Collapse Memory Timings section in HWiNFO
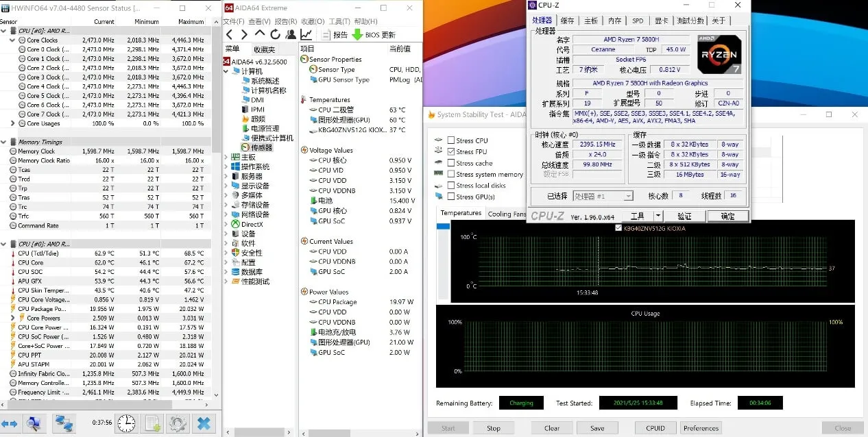 tap(3, 142)
